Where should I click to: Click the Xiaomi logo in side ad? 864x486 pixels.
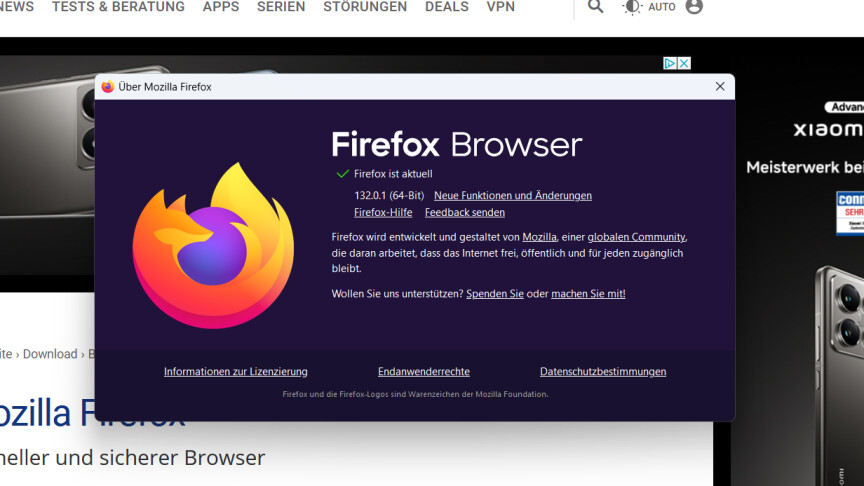pyautogui.click(x=828, y=129)
